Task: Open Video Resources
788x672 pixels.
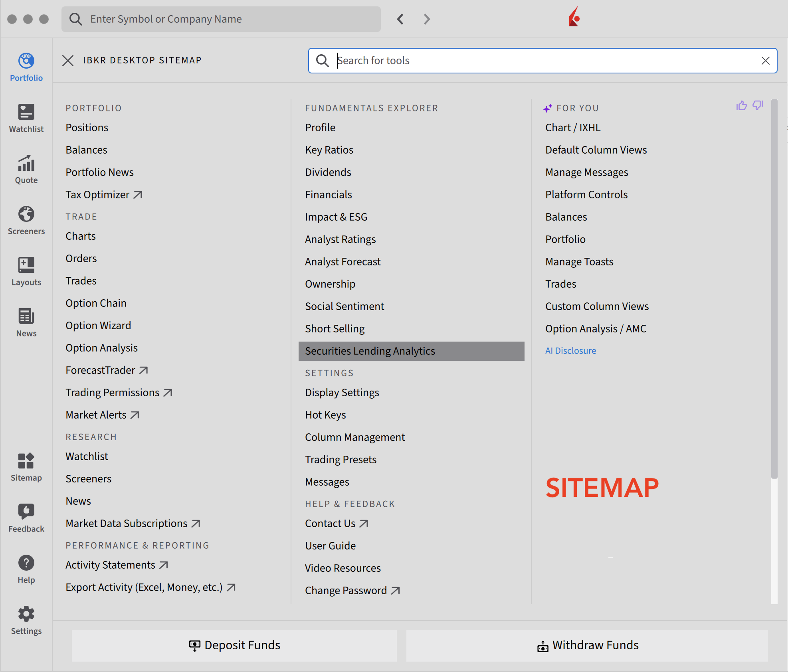Action: [343, 568]
